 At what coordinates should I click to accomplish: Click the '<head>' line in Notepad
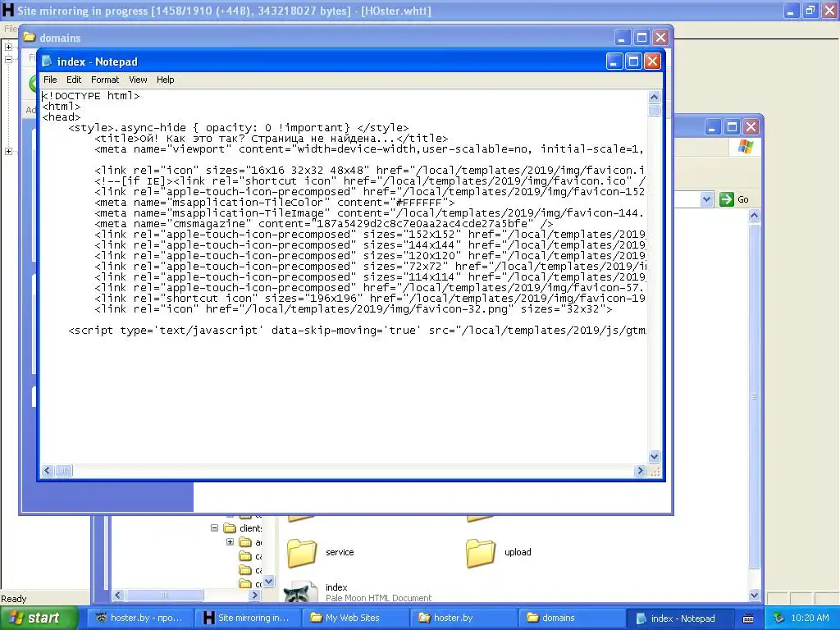[x=62, y=117]
